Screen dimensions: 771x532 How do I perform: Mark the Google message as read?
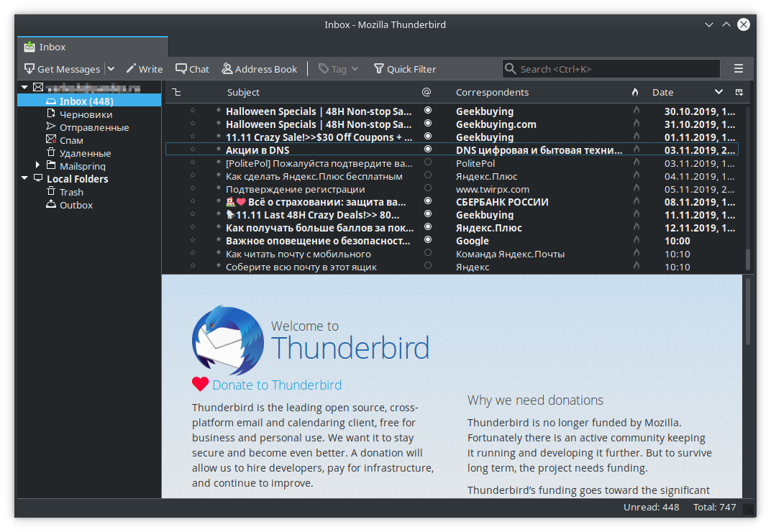[428, 240]
